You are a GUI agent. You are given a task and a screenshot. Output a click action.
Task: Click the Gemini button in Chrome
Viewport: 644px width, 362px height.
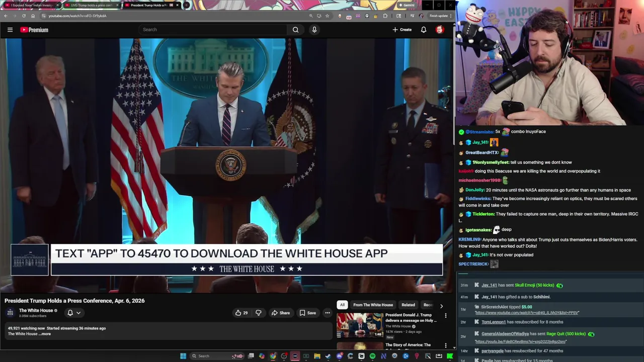(407, 5)
